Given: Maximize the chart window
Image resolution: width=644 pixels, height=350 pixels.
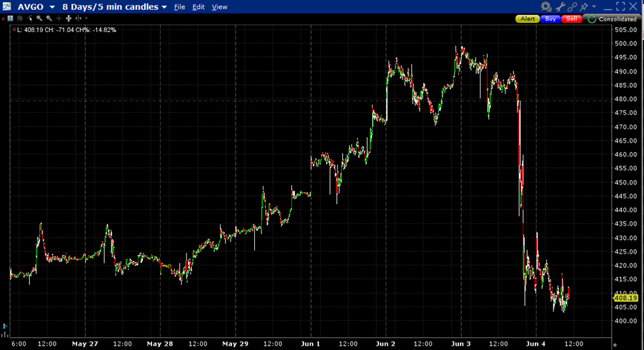Looking at the screenshot, I should 620,6.
